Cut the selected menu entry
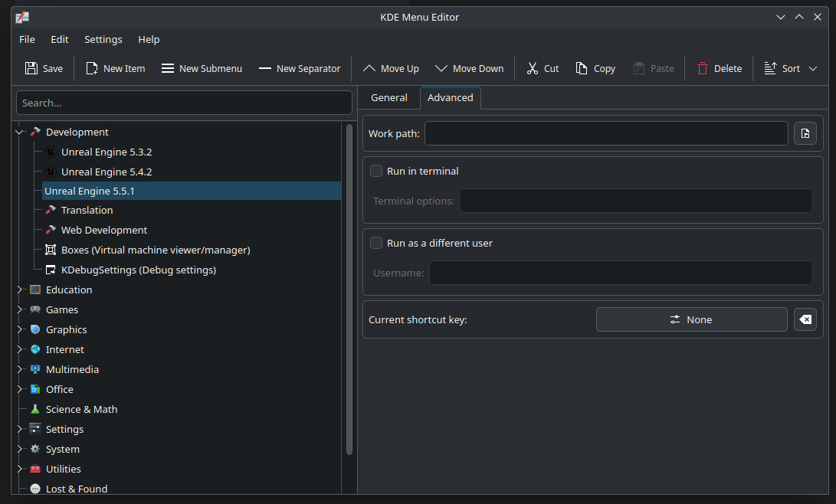The height and width of the screenshot is (504, 836). click(x=532, y=68)
